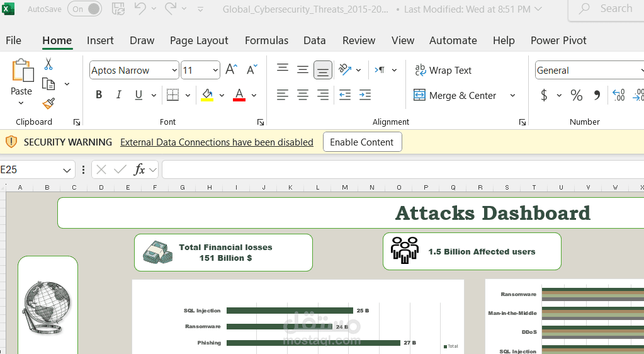Click Increase Font Size icon
Viewport: 644px width, 354px height.
231,69
